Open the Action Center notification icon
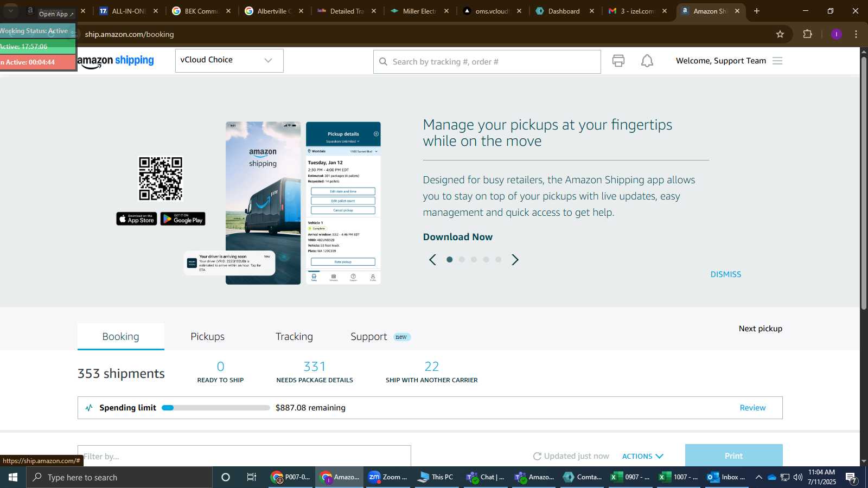The width and height of the screenshot is (868, 488). (851, 478)
